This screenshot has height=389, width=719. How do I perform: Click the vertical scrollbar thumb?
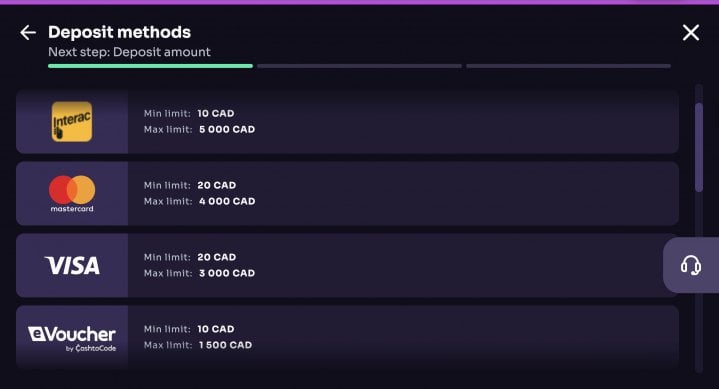(699, 147)
